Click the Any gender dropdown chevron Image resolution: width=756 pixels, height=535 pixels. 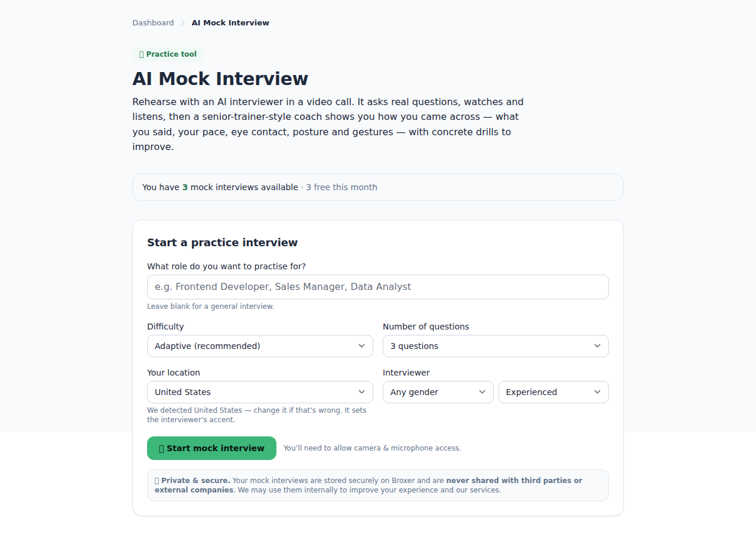483,392
